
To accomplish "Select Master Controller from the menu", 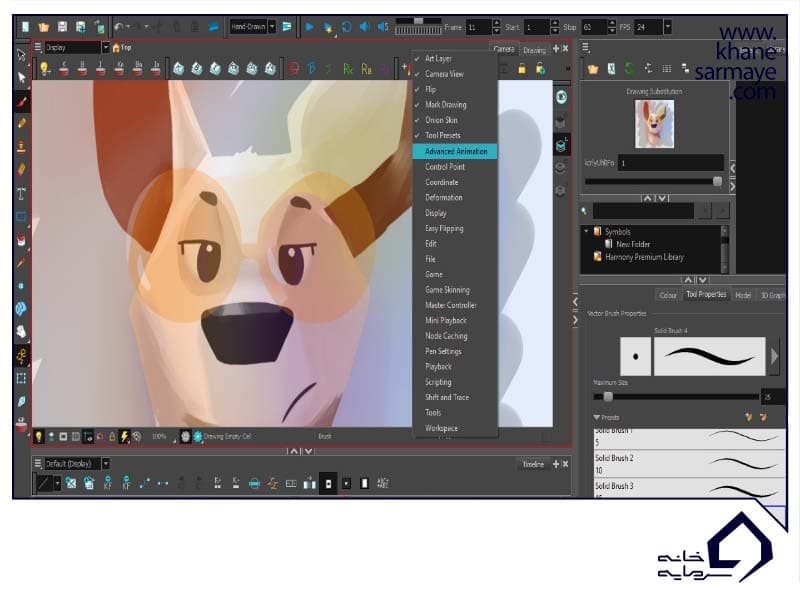I will point(455,305).
